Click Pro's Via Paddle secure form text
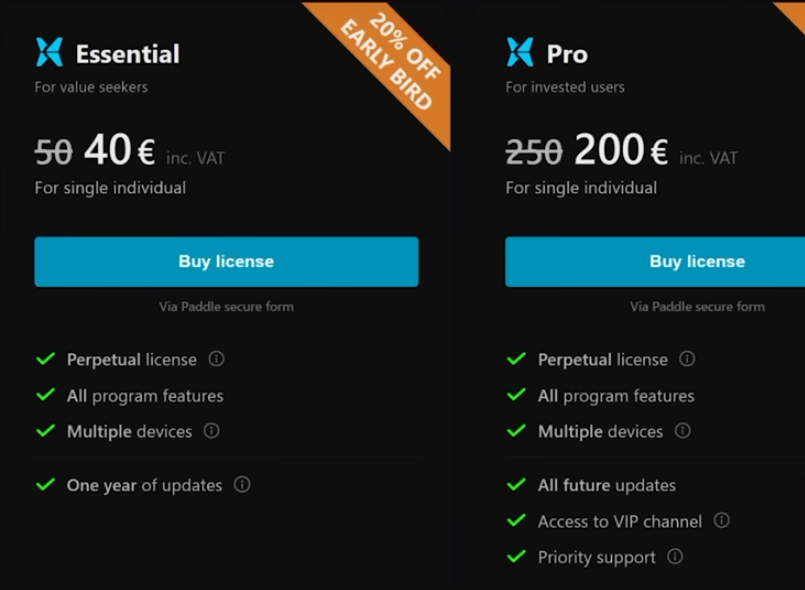Viewport: 805px width, 590px height. [697, 307]
